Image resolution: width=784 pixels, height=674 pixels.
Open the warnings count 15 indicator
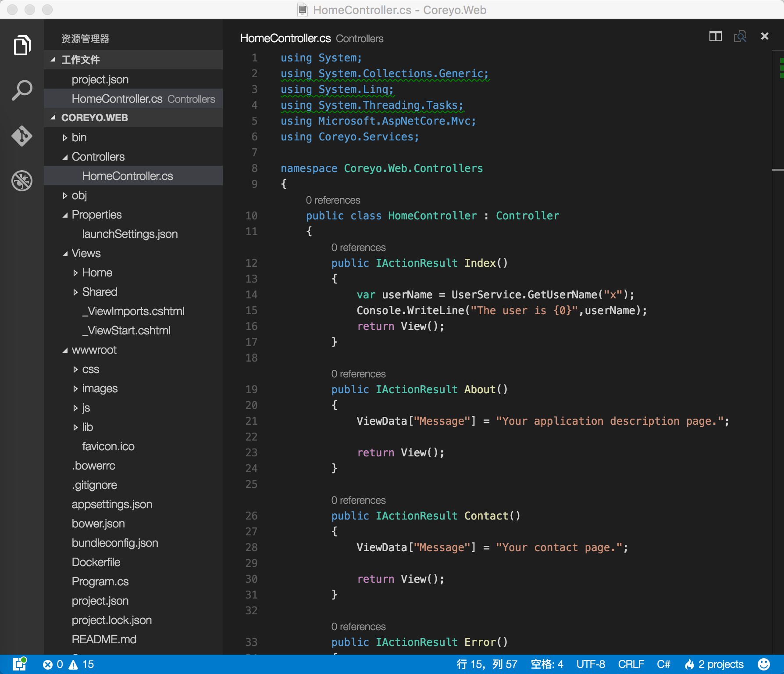82,664
